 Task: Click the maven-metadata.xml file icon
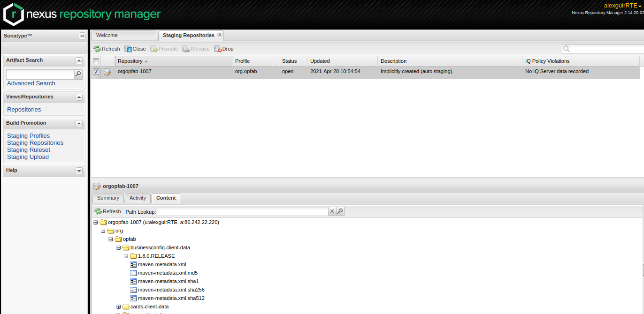133,264
